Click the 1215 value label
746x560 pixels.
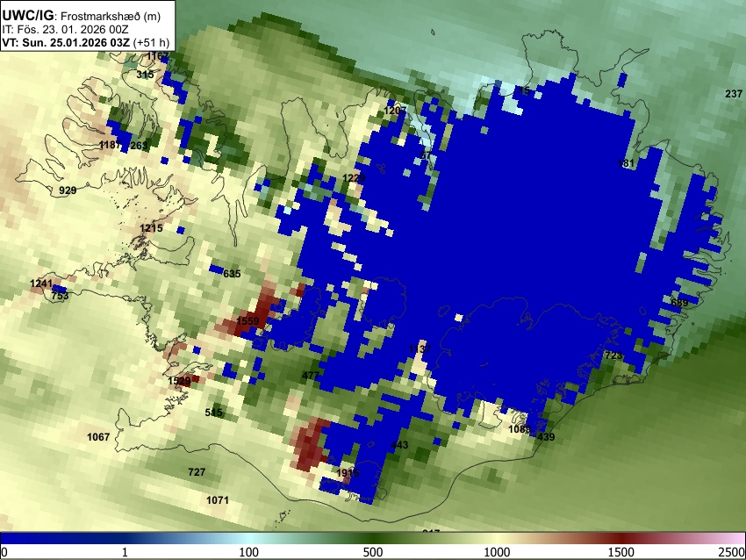tap(151, 228)
